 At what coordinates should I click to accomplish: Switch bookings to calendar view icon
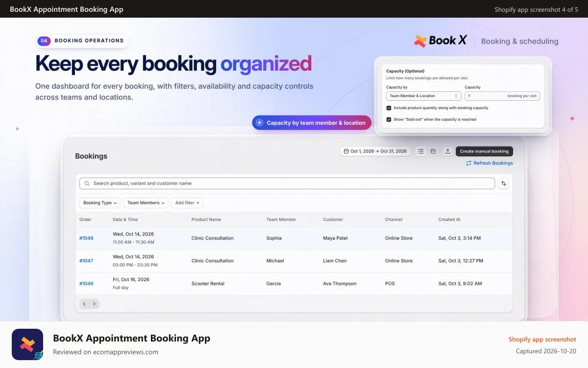point(433,151)
